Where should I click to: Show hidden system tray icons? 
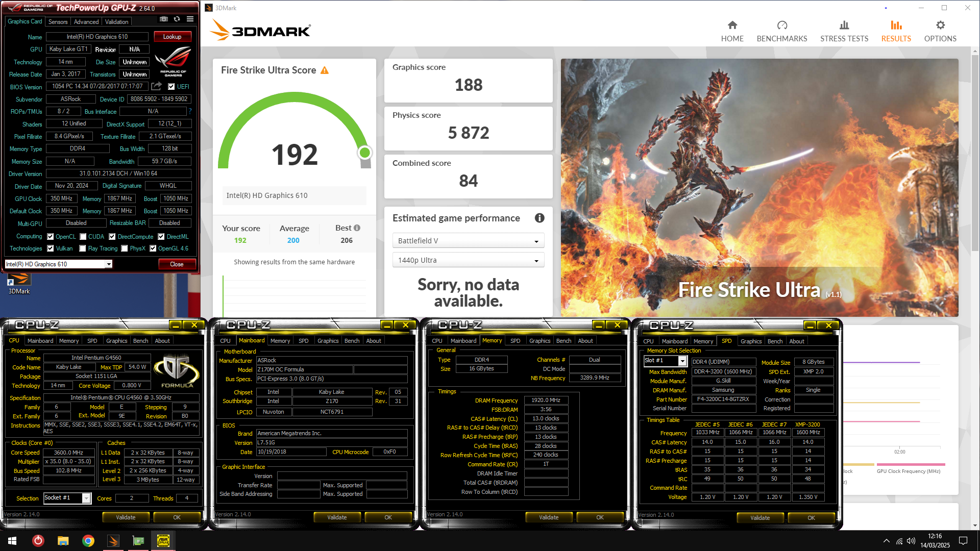(887, 541)
